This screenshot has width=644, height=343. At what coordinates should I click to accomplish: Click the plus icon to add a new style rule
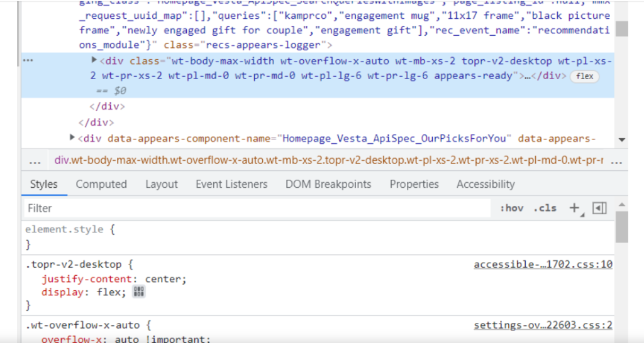coord(574,208)
